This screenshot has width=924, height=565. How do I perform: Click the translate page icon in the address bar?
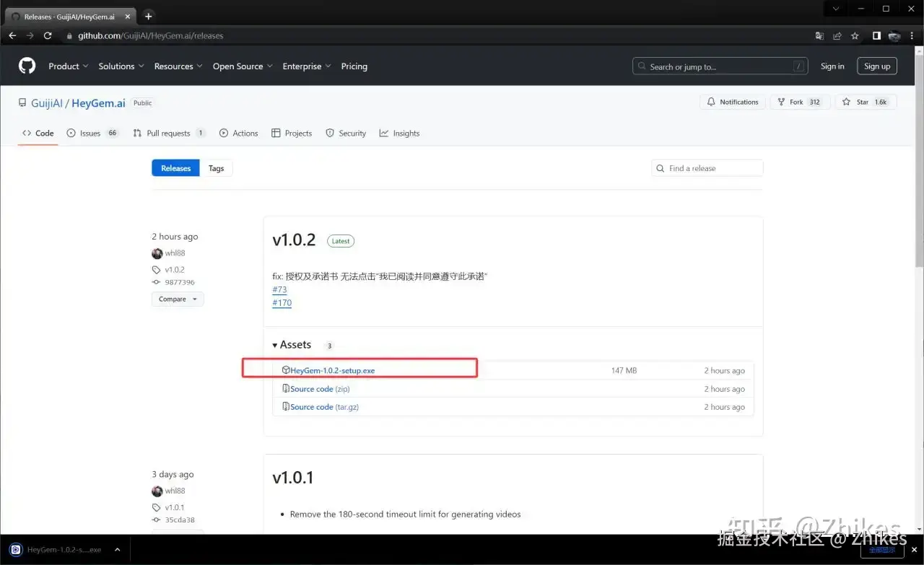coord(819,35)
